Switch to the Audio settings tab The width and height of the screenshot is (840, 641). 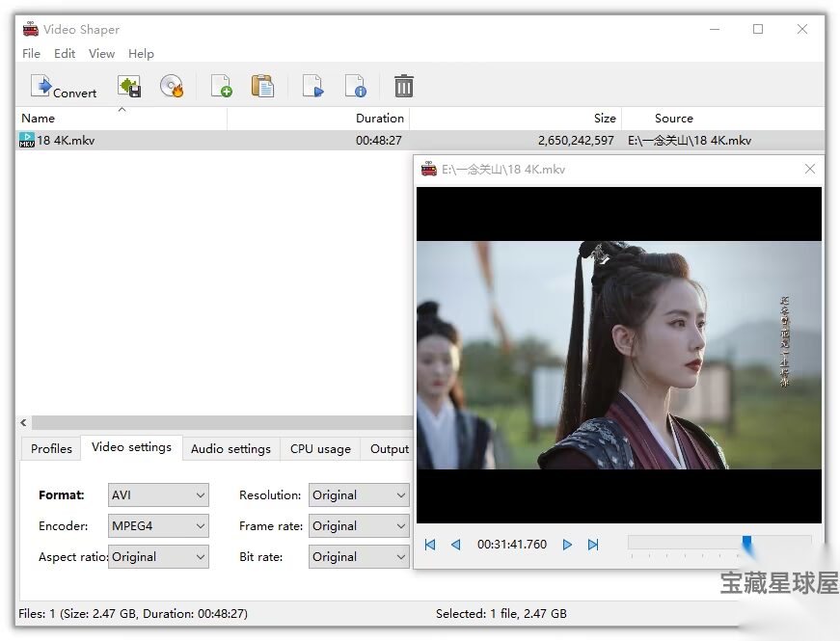point(230,449)
